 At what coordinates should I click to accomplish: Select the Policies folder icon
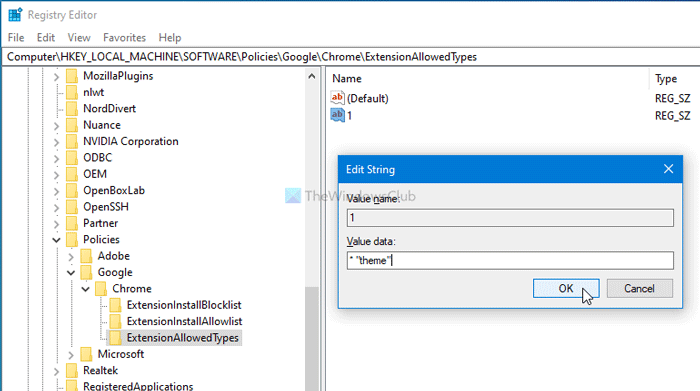tap(72, 240)
